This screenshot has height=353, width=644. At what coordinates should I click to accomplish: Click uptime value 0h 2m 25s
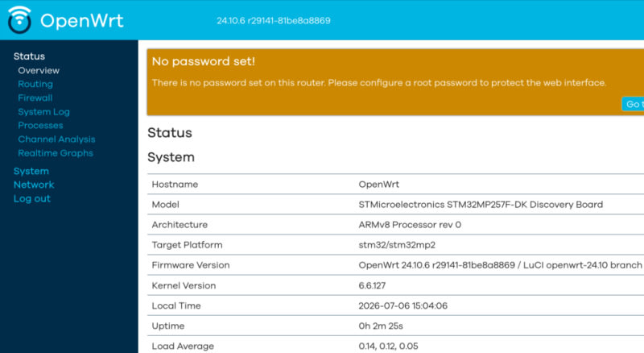[381, 326]
